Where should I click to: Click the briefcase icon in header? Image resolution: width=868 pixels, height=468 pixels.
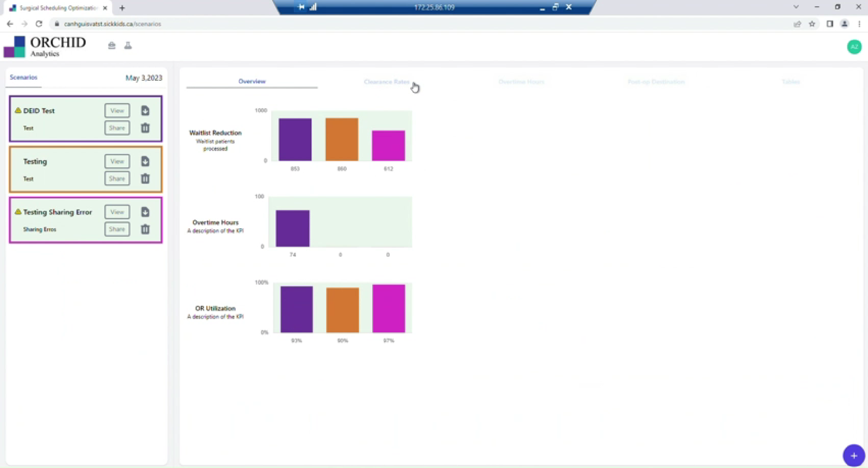pyautogui.click(x=111, y=46)
